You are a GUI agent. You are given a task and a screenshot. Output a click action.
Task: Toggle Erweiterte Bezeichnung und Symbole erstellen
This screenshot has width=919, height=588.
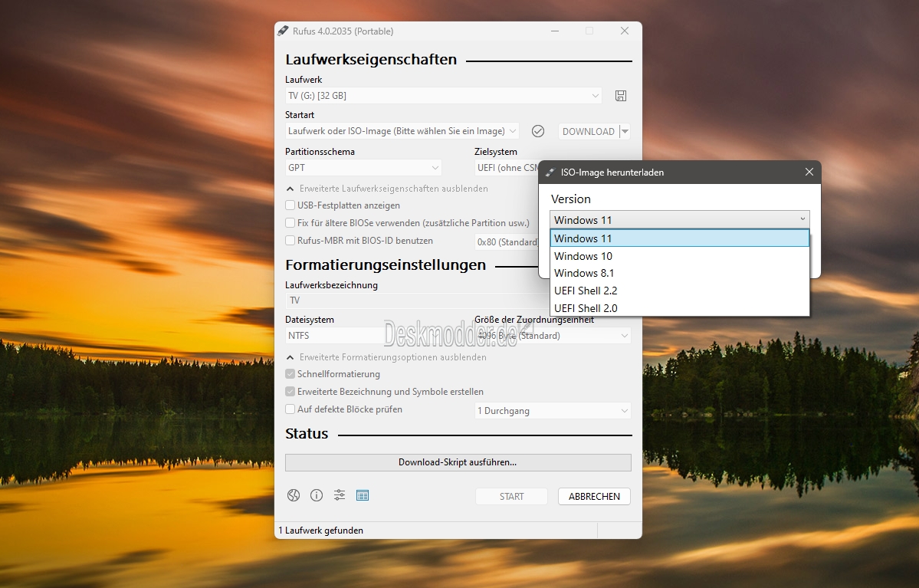(x=290, y=392)
